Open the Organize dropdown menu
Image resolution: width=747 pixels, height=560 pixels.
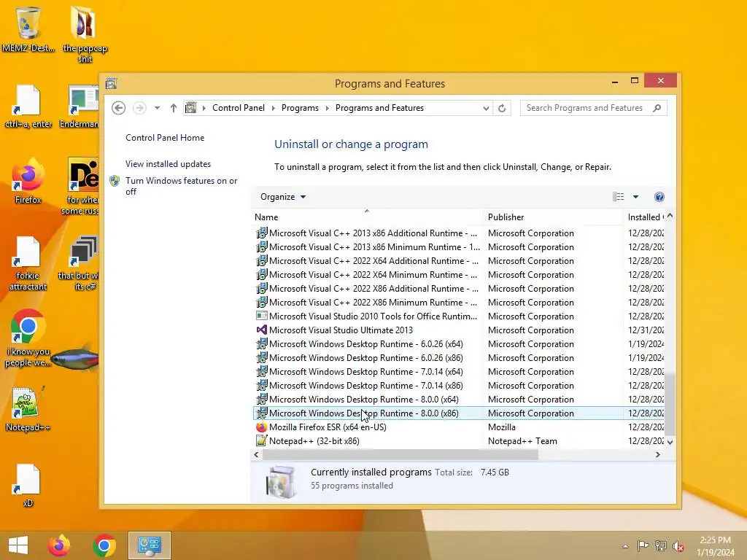283,197
